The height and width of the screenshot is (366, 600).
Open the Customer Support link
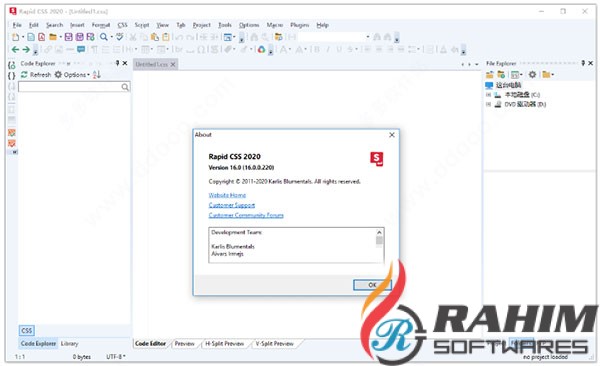(232, 205)
